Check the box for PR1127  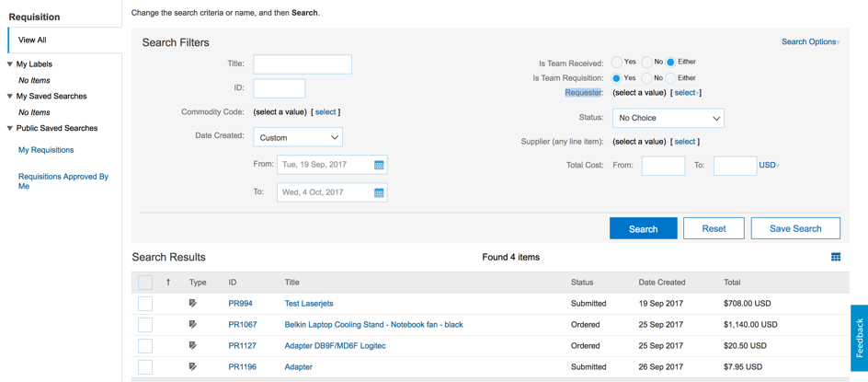145,346
